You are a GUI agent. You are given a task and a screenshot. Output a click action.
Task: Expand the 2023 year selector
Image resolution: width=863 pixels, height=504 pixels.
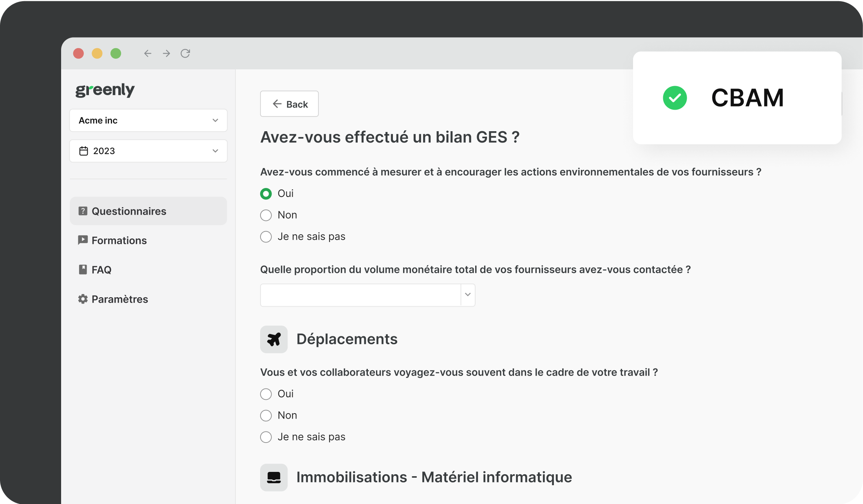coord(148,151)
